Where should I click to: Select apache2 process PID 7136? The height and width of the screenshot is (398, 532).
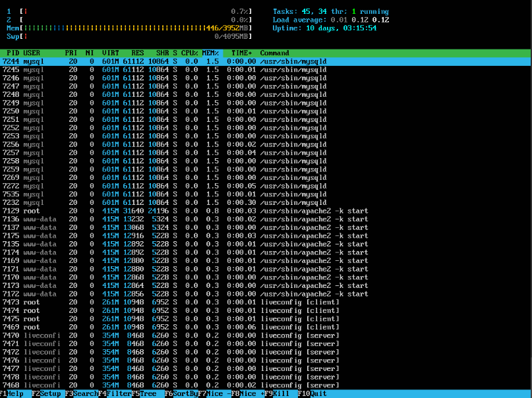[266, 219]
